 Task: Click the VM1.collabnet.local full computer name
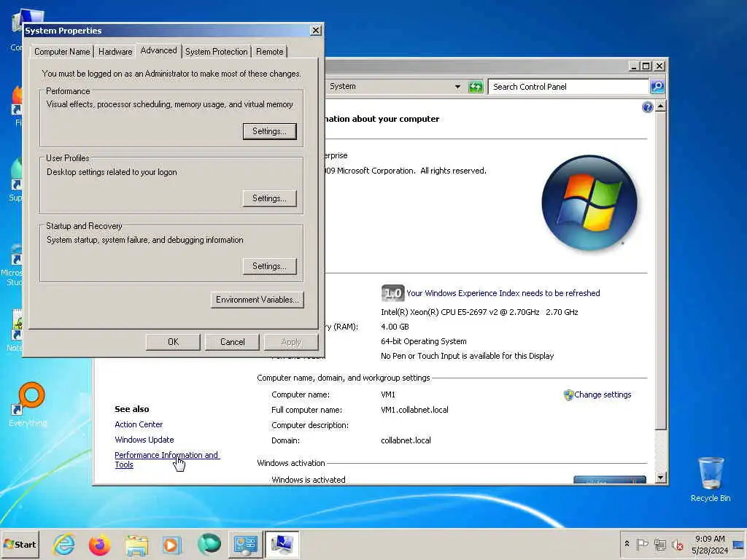pos(414,410)
